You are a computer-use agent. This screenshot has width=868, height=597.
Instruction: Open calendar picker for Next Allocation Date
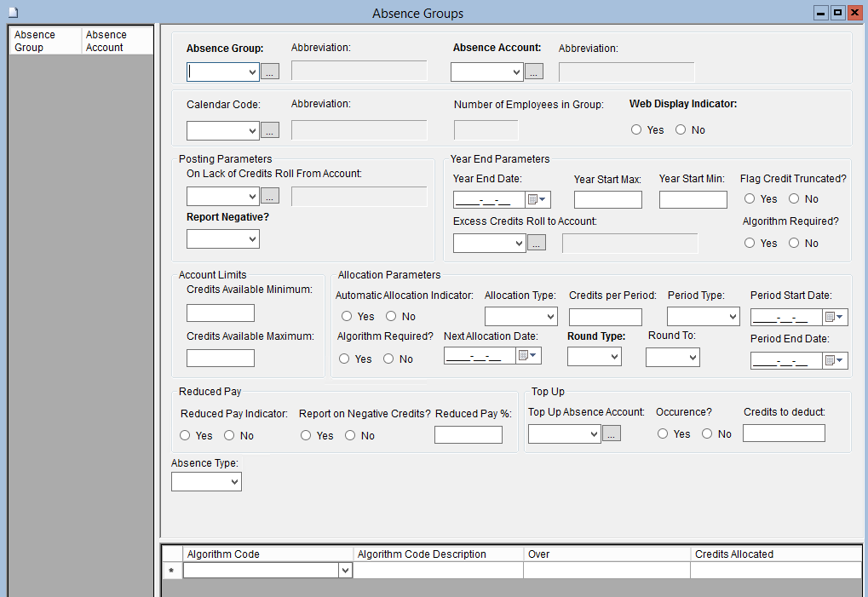[528, 356]
